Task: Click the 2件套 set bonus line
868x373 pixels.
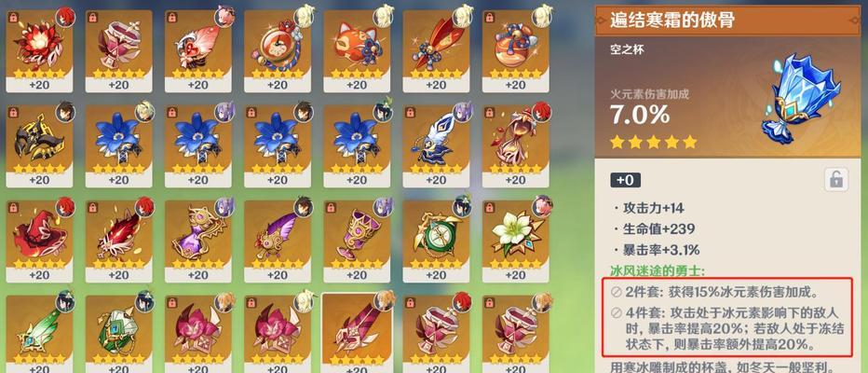Action: coord(723,292)
